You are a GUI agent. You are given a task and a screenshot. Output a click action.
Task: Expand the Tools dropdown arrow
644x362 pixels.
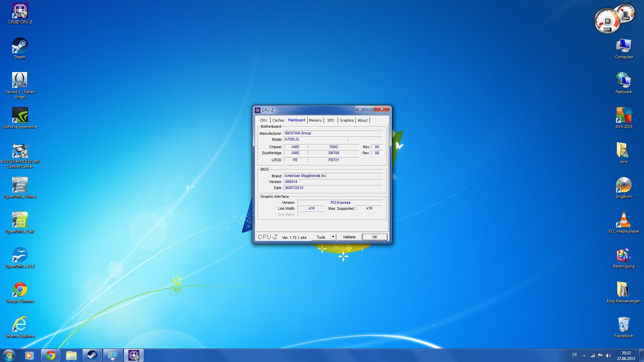[x=333, y=237]
